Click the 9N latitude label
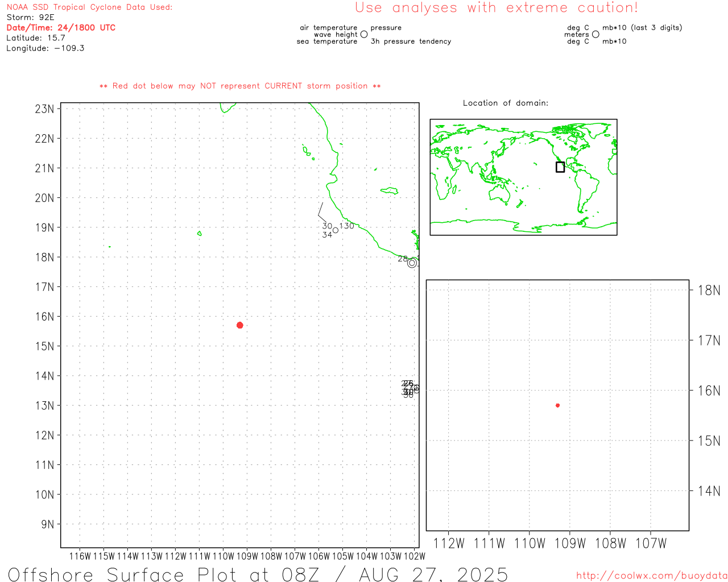 (48, 524)
